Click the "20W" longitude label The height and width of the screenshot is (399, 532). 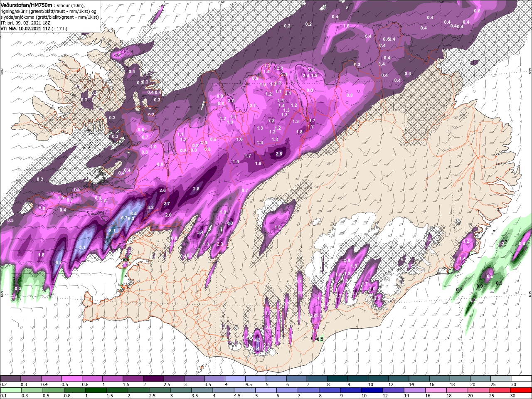221,2
